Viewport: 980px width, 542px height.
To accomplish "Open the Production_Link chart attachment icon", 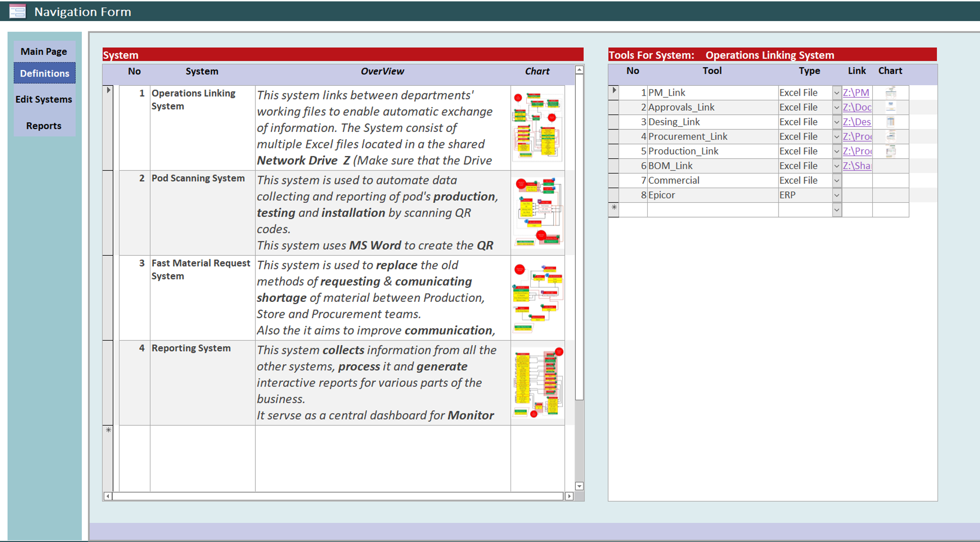I will [890, 151].
